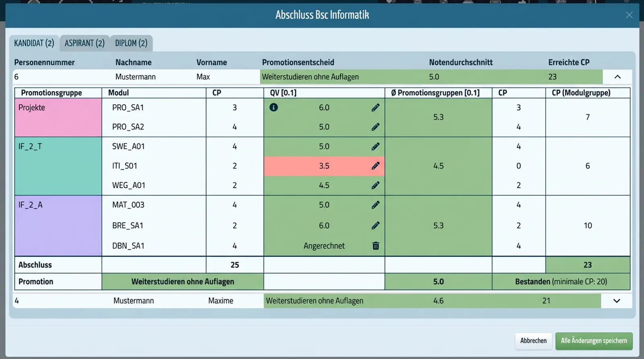This screenshot has width=644, height=359.
Task: Click the Bestanden (minimale CP: 20) cell
Action: (561, 282)
